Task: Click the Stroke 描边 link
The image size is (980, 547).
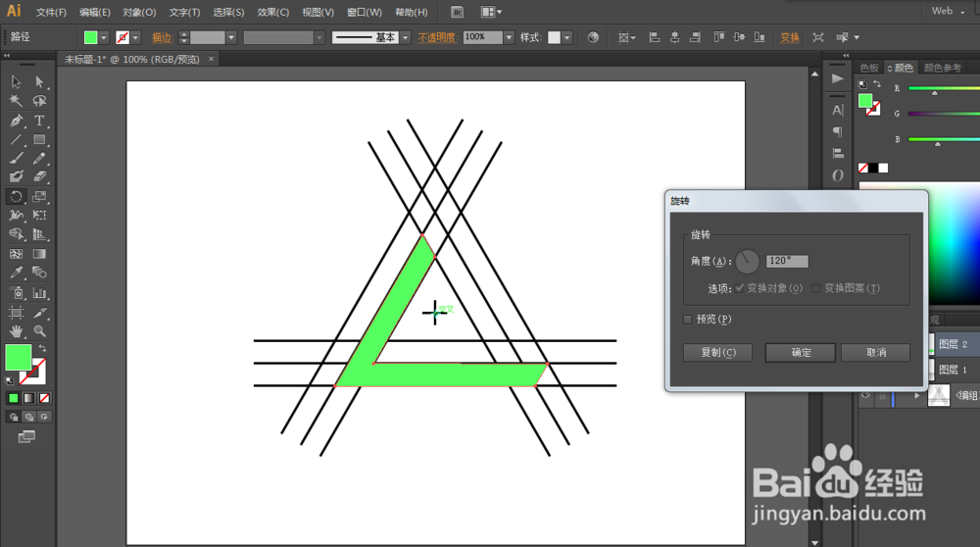Action: click(x=162, y=37)
